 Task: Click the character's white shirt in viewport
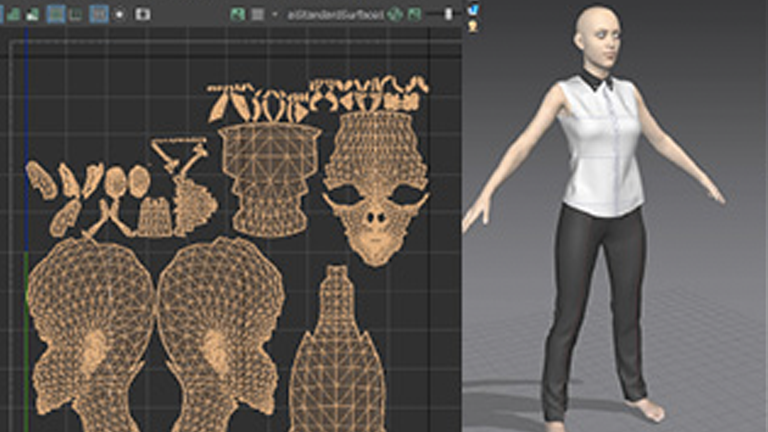click(x=598, y=145)
